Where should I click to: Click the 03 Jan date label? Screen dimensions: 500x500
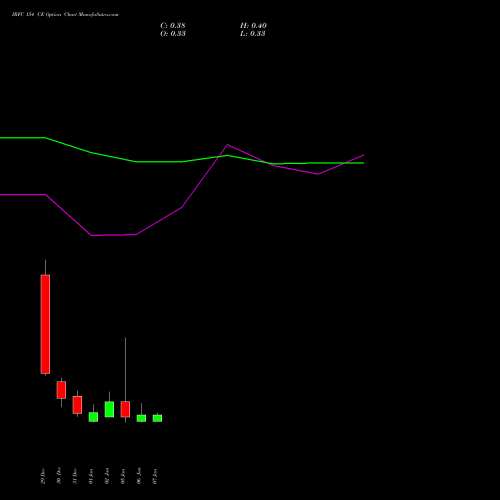point(123,476)
